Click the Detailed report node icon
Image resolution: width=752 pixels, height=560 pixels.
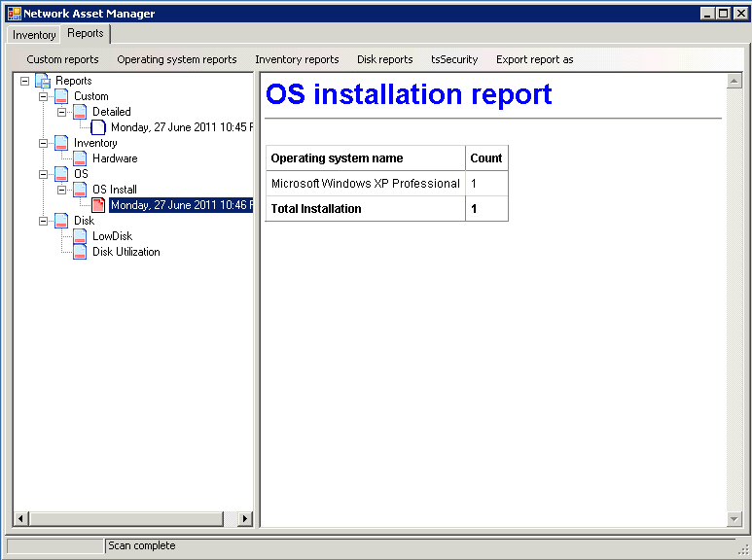[80, 112]
